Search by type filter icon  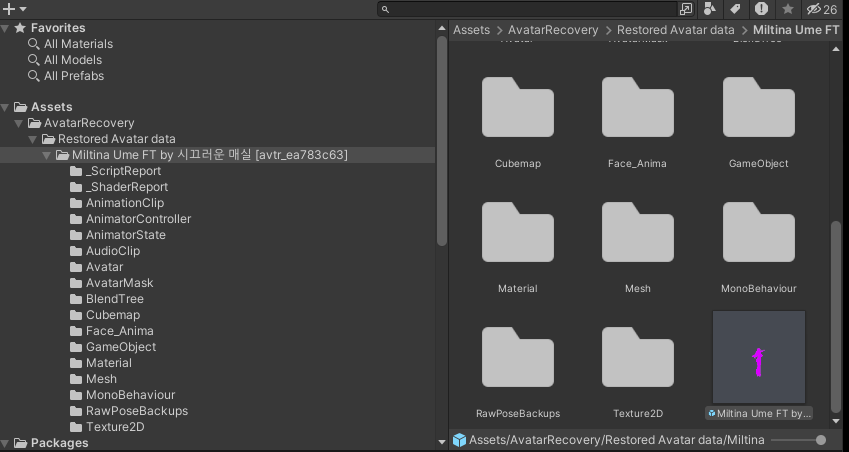point(709,9)
